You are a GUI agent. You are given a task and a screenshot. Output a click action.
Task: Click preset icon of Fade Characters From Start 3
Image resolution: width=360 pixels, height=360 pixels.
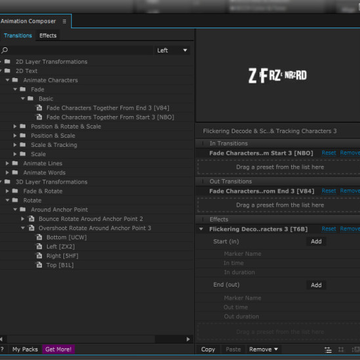[39, 117]
